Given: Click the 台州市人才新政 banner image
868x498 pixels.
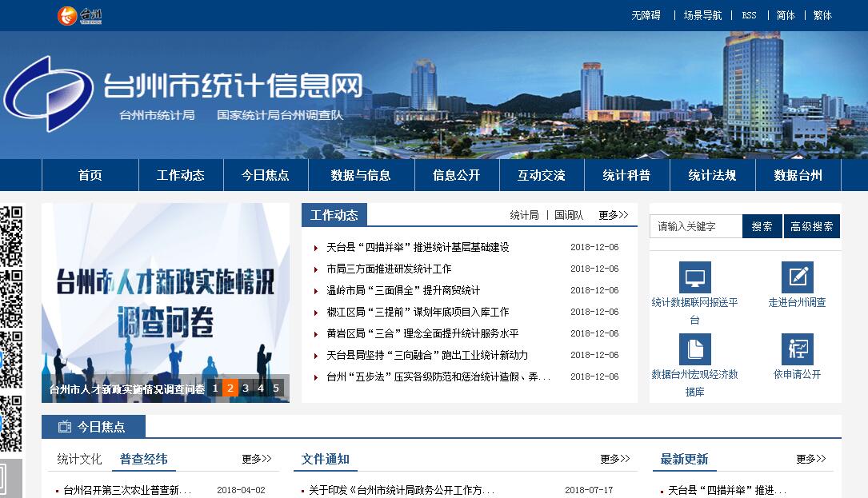Looking at the screenshot, I should (165, 296).
